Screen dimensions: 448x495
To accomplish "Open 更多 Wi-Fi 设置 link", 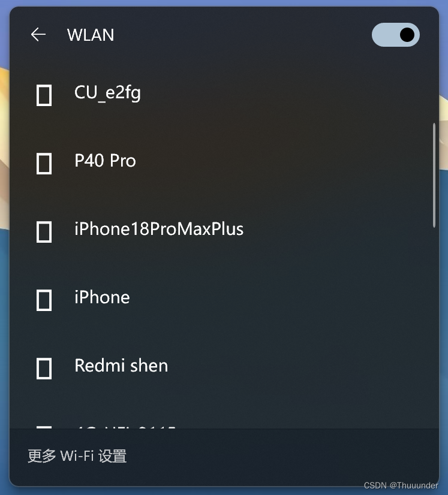I will click(x=77, y=456).
